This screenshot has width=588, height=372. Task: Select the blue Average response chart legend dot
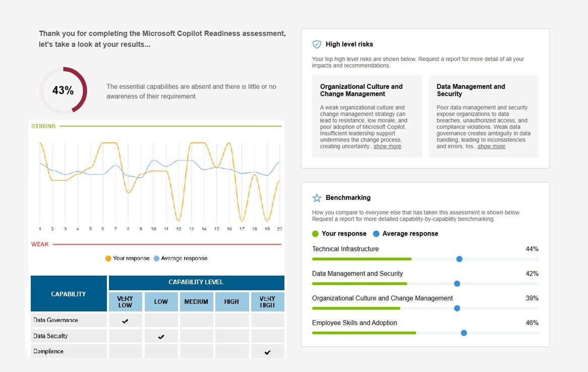(x=157, y=258)
